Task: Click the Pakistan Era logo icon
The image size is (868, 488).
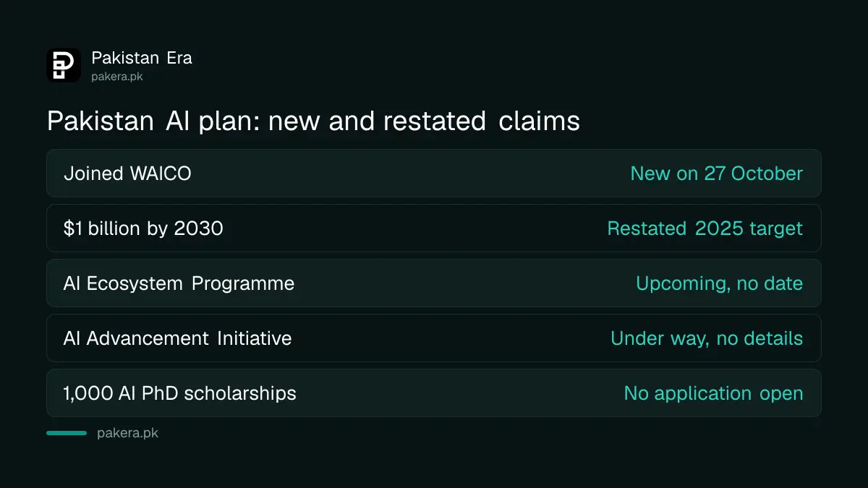Action: point(64,65)
